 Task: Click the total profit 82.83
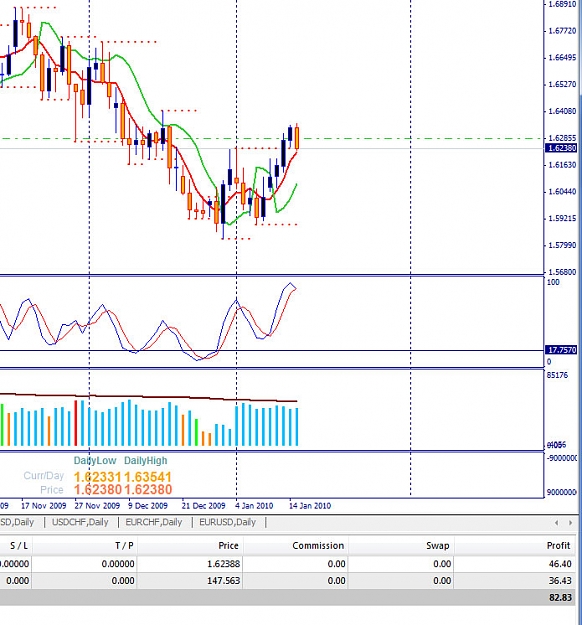click(560, 597)
